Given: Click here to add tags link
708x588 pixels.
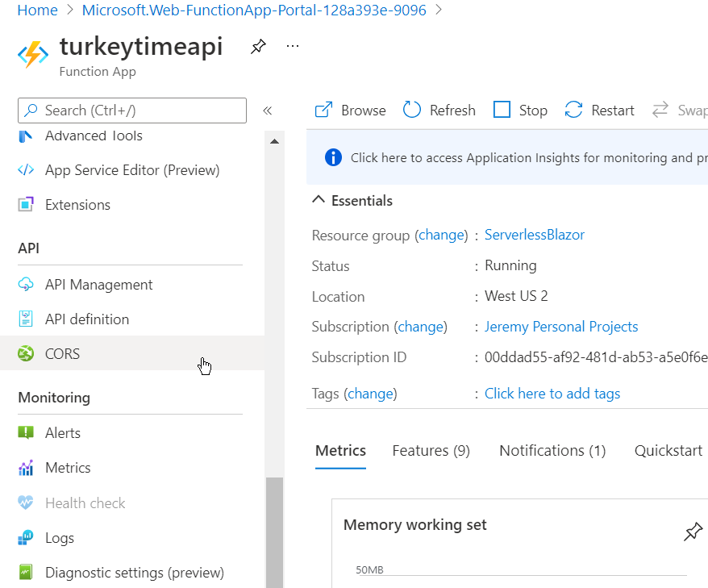Looking at the screenshot, I should (552, 394).
